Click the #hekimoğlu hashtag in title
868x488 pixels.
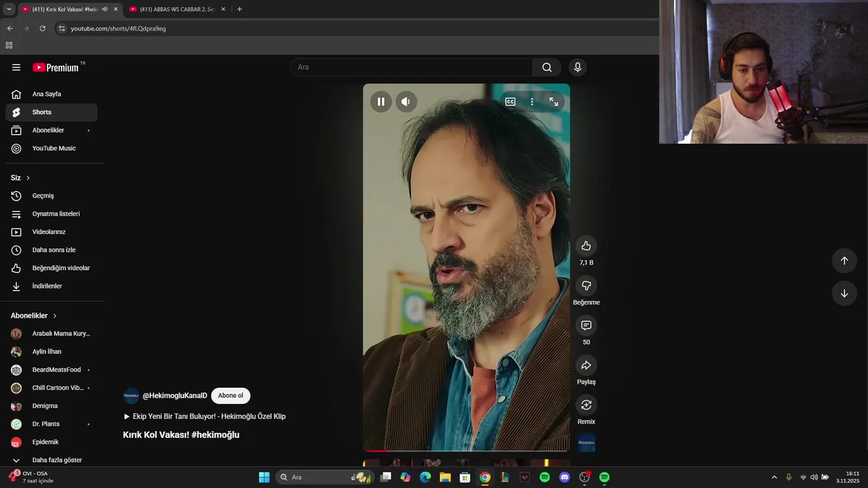pos(215,435)
